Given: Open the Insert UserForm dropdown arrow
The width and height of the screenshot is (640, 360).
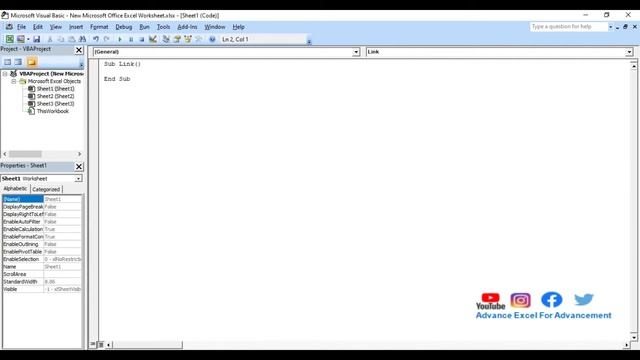Looking at the screenshot, I should pos(28,39).
